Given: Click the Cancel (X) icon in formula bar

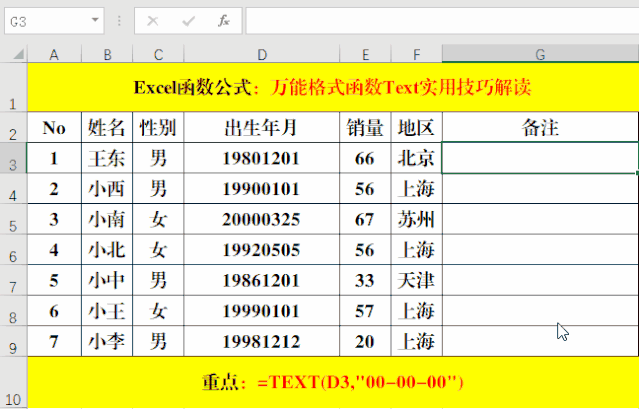Looking at the screenshot, I should click(153, 20).
